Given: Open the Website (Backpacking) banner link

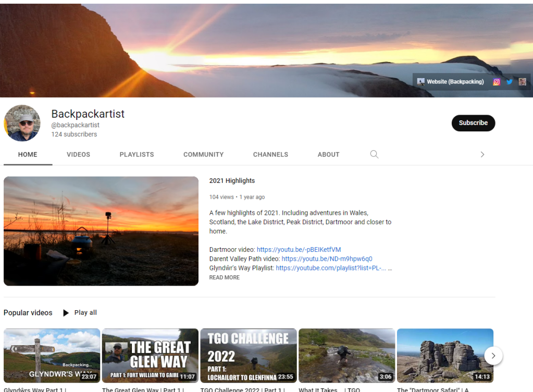Looking at the screenshot, I should 451,82.
